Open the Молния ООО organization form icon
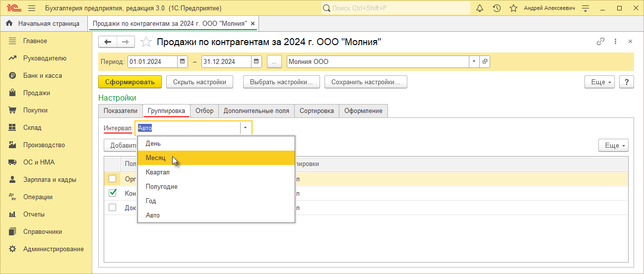 pyautogui.click(x=485, y=62)
